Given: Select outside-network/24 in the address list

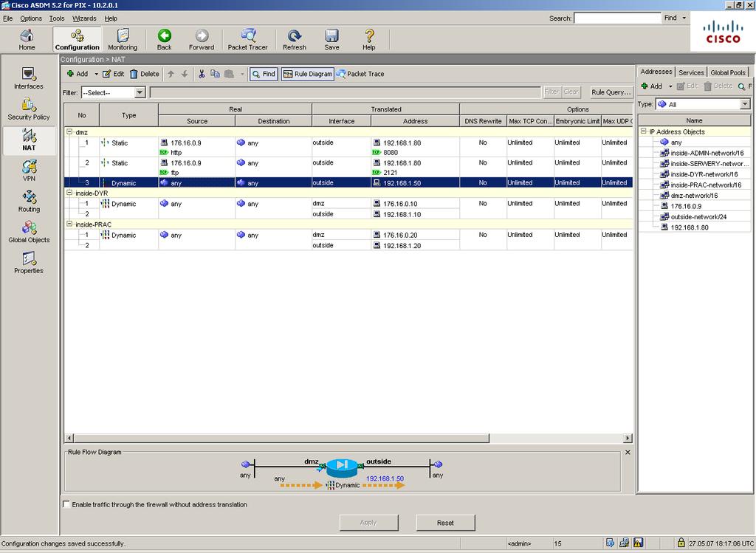Looking at the screenshot, I should pos(693,216).
